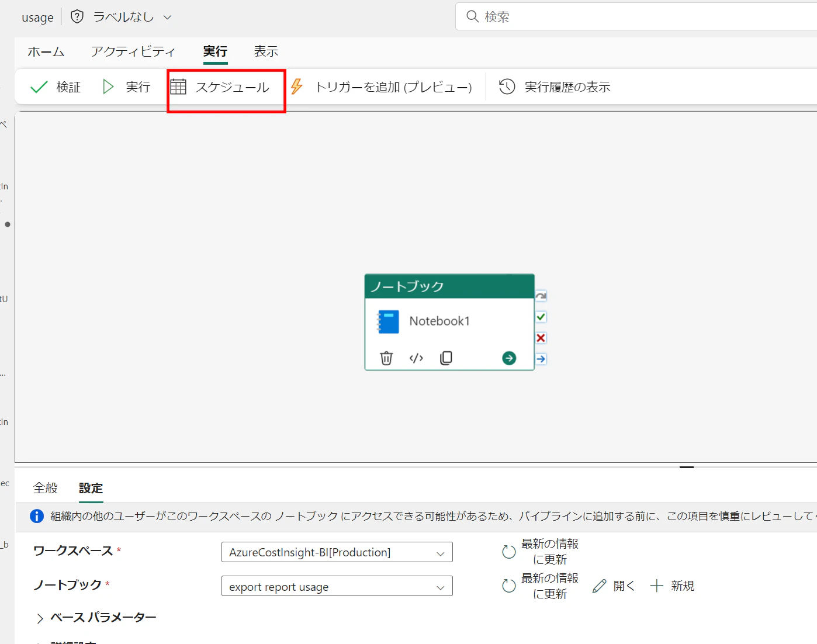Click the on-fail red X connector
This screenshot has width=817, height=644.
click(541, 338)
